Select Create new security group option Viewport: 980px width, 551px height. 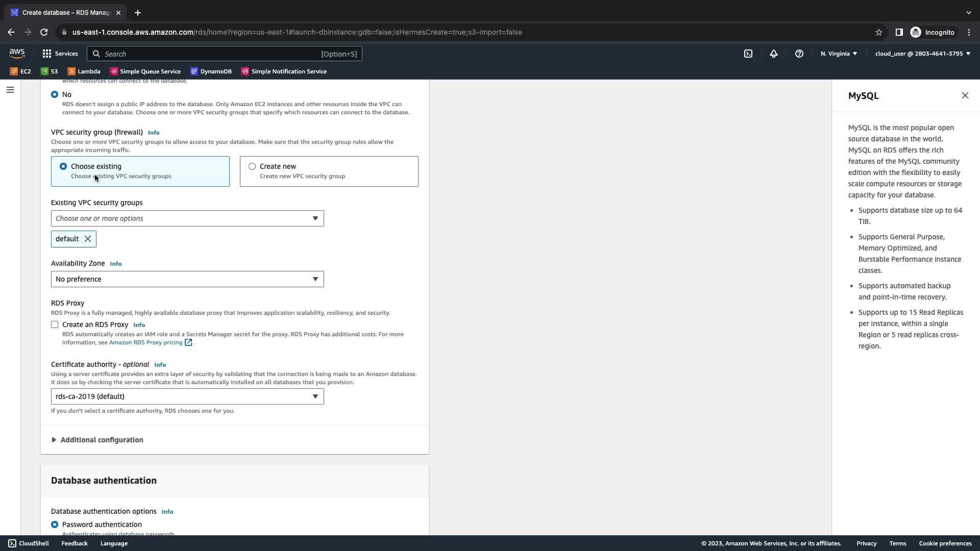(x=252, y=166)
